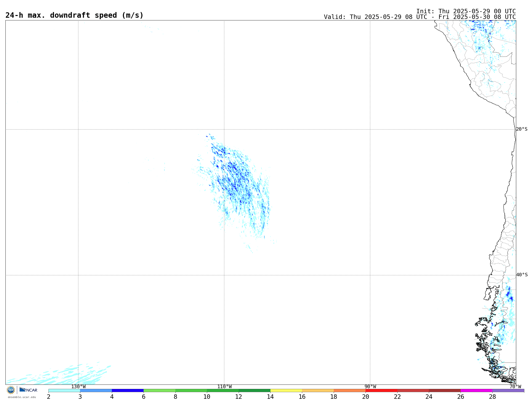Click the colorbar tick label 10

click(207, 397)
